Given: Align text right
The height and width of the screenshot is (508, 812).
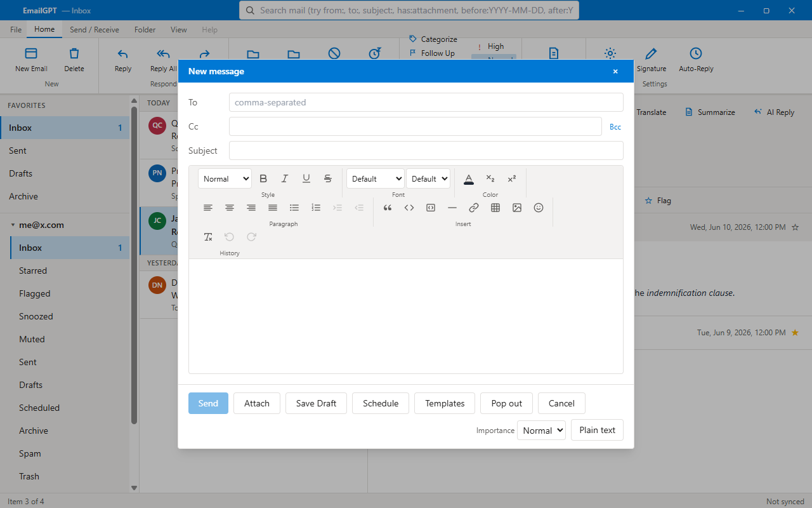Looking at the screenshot, I should 251,208.
